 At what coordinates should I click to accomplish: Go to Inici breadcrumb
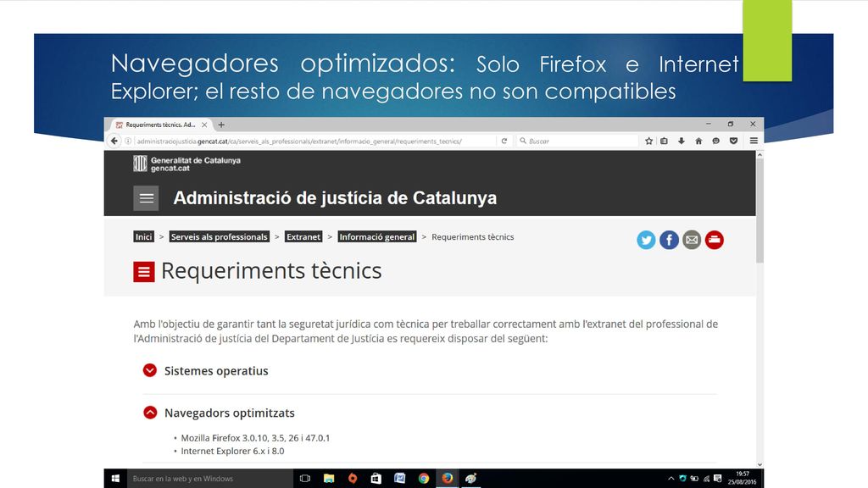tap(144, 237)
